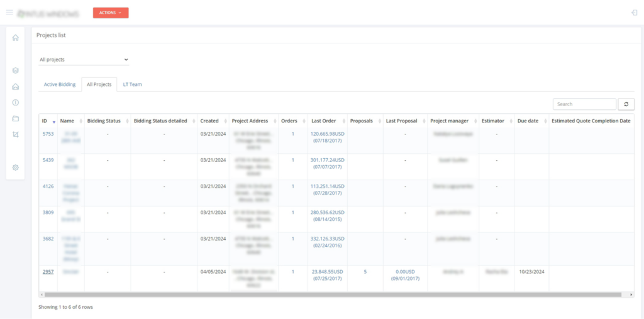Screen dimensions: 644x319
Task: Expand the red Actions dropdown
Action: pyautogui.click(x=111, y=13)
